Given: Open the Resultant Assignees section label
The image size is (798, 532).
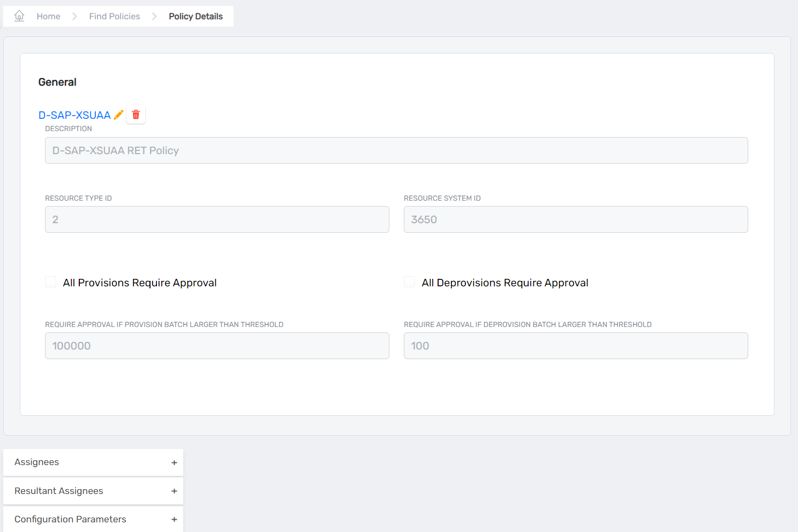Looking at the screenshot, I should [x=59, y=491].
